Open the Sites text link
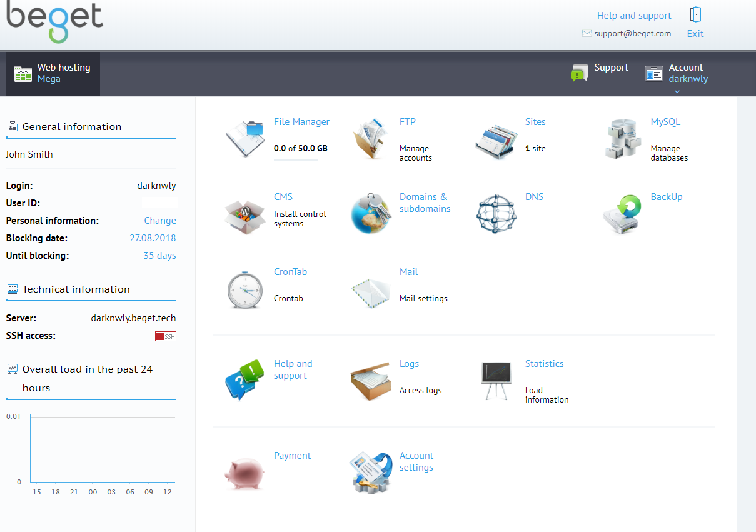Viewport: 756px width, 532px height. pyautogui.click(x=535, y=122)
